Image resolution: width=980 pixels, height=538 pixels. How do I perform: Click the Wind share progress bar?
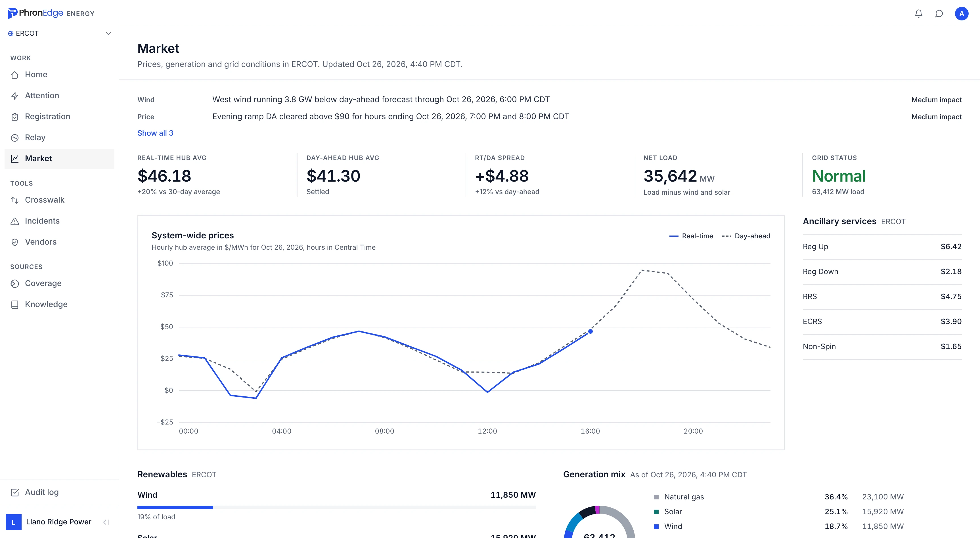click(x=336, y=507)
